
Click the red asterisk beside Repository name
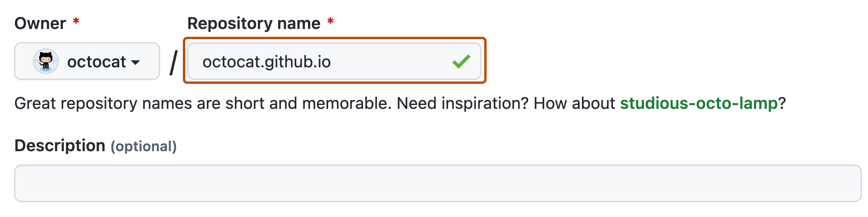[x=330, y=21]
